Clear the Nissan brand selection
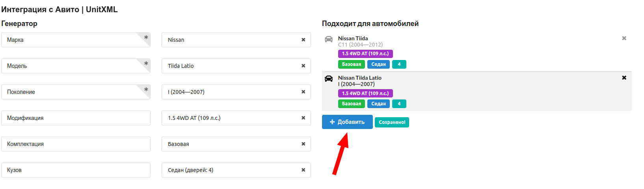Image resolution: width=644 pixels, height=189 pixels. pyautogui.click(x=303, y=40)
